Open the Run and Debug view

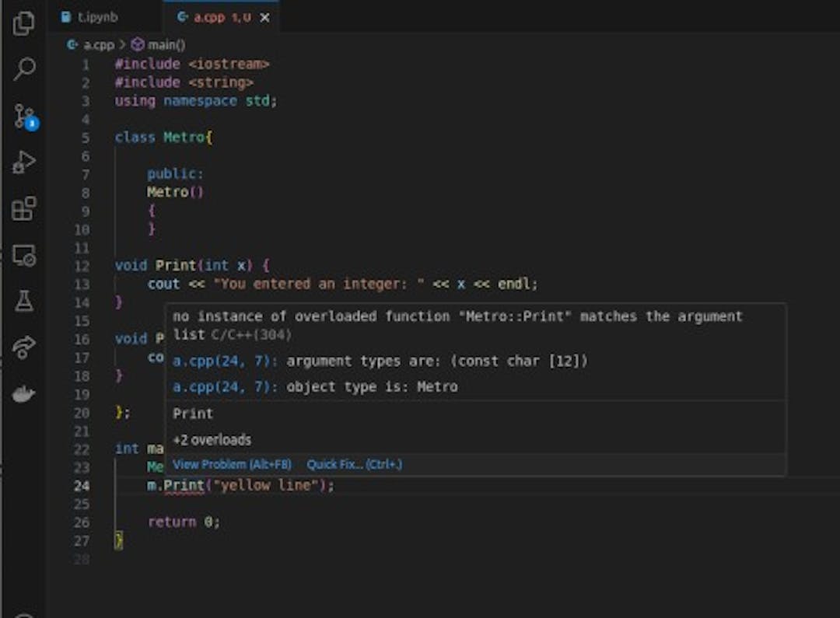(x=24, y=162)
